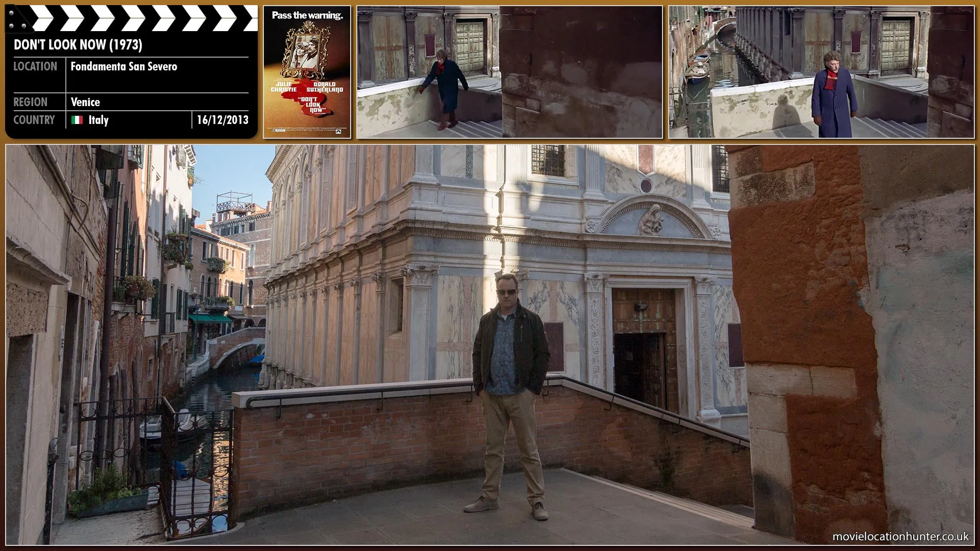Viewport: 980px width, 551px height.
Task: Click the "DON'T LOOK NOW (1973)" title
Action: (x=78, y=45)
